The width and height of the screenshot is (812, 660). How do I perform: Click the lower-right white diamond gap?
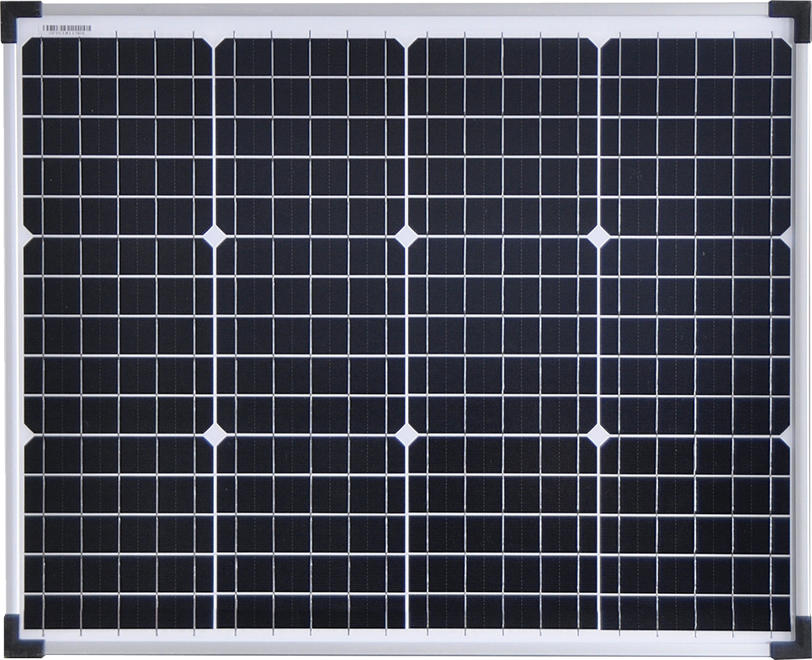(598, 435)
